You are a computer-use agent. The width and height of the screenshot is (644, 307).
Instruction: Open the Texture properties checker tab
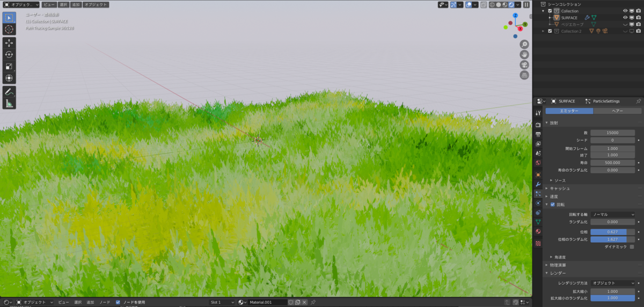pos(538,243)
